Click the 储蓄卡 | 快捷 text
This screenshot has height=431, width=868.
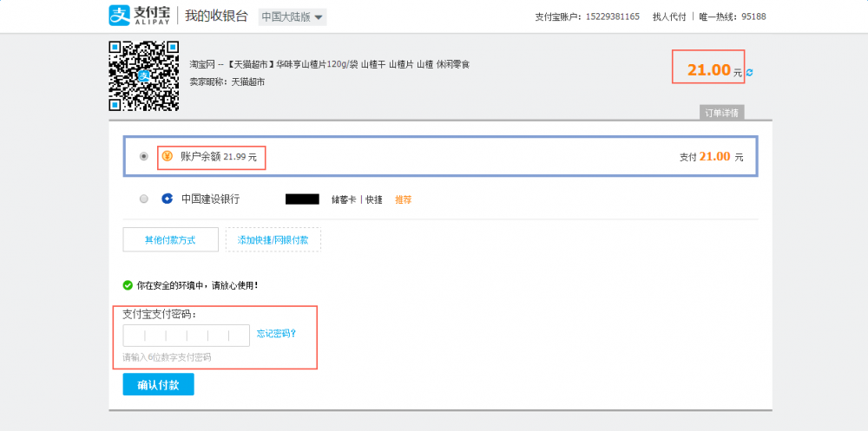click(357, 199)
